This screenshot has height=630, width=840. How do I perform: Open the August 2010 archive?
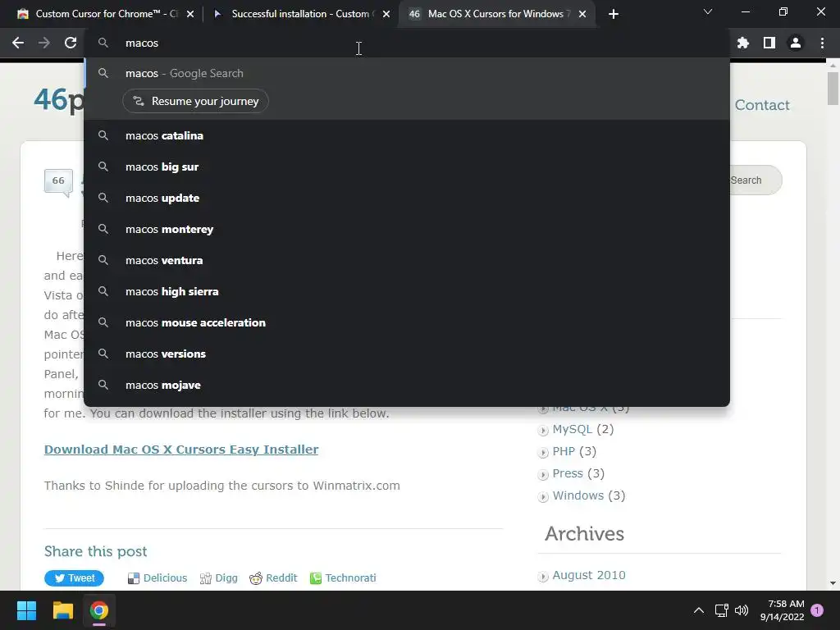click(589, 575)
